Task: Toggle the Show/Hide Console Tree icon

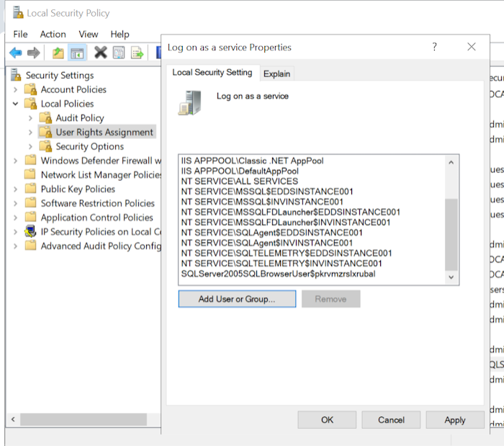Action: coord(77,53)
